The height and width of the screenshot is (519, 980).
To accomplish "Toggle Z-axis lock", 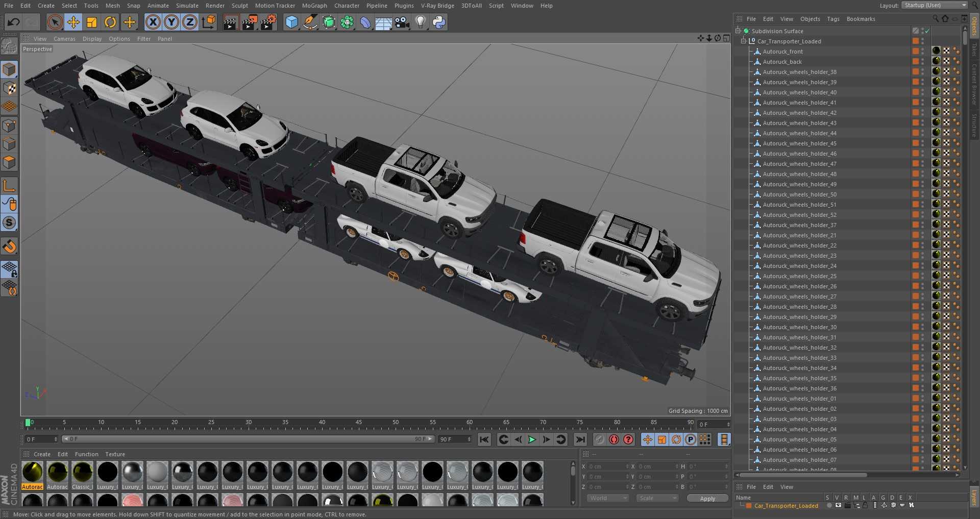I will [x=190, y=22].
